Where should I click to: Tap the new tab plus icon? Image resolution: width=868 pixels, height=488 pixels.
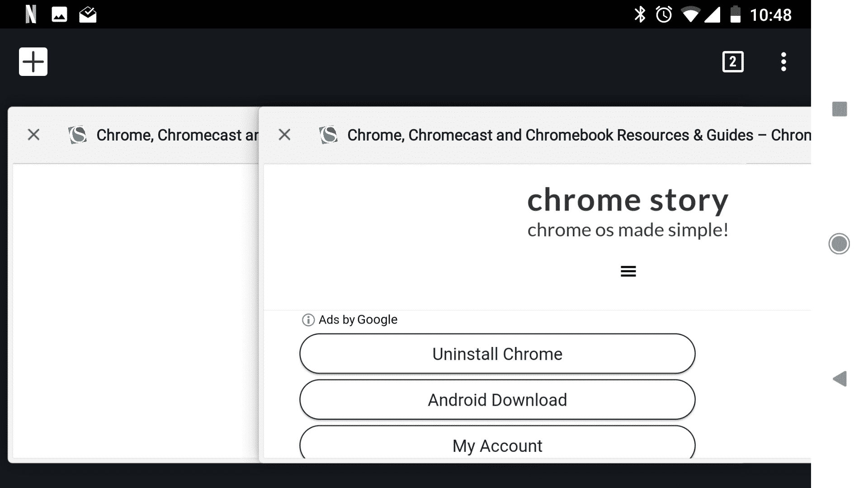[x=33, y=61]
